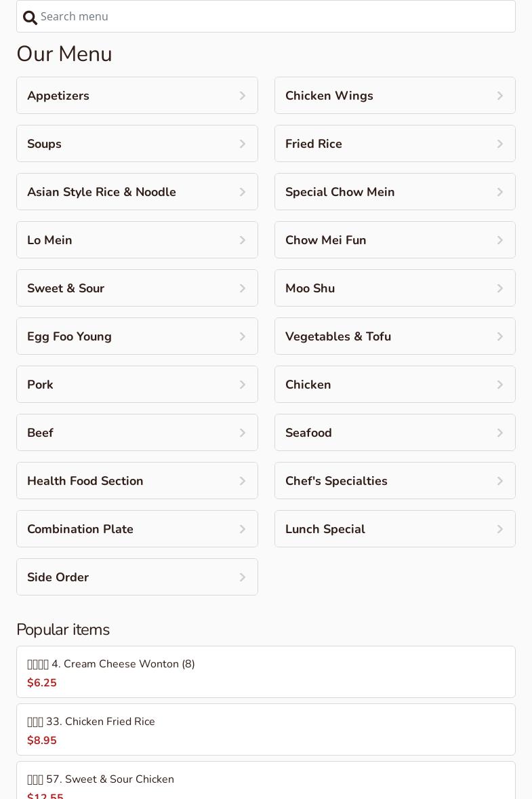This screenshot has height=799, width=532.
Task: Type in the Search menu field
Action: pos(271,16)
